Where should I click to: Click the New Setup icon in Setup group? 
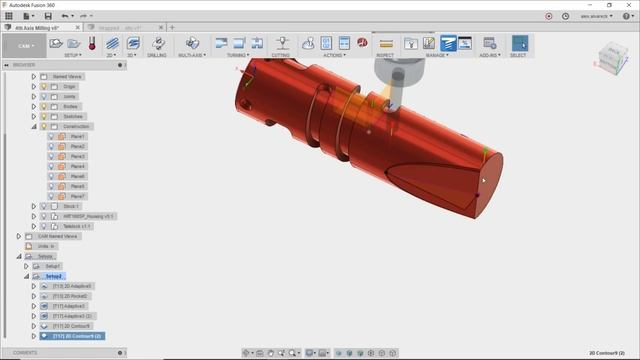coord(56,43)
